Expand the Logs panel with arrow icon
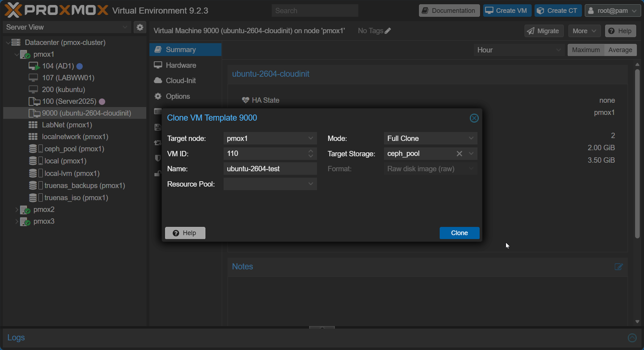The width and height of the screenshot is (644, 350). point(632,338)
